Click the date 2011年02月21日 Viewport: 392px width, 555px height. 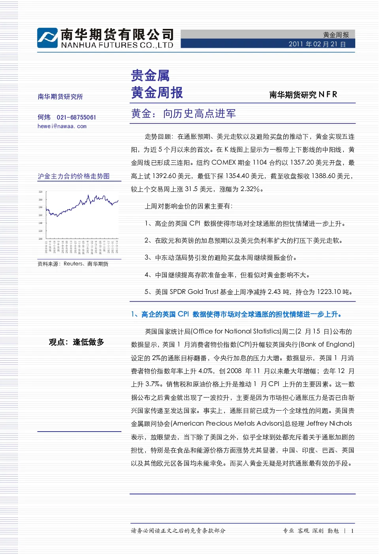(x=317, y=44)
